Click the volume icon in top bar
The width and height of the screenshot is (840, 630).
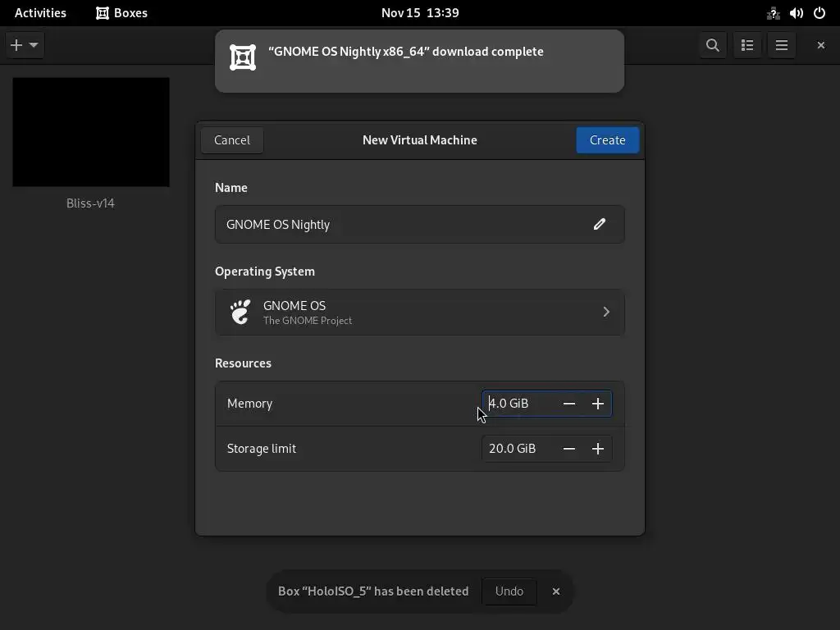pos(796,13)
